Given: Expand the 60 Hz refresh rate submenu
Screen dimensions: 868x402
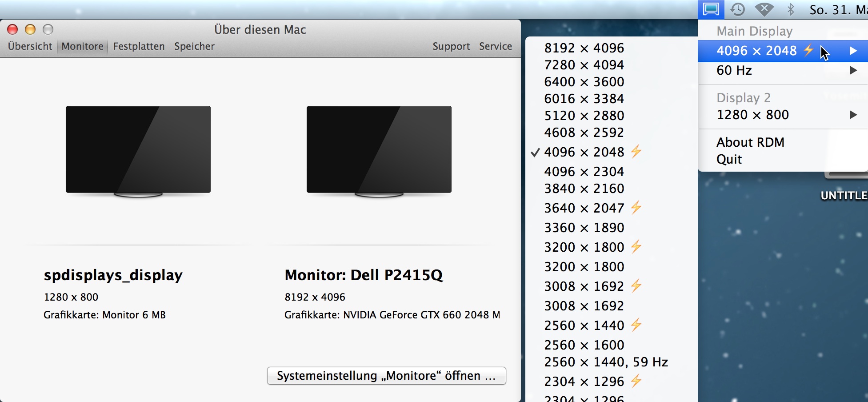Looking at the screenshot, I should 783,70.
